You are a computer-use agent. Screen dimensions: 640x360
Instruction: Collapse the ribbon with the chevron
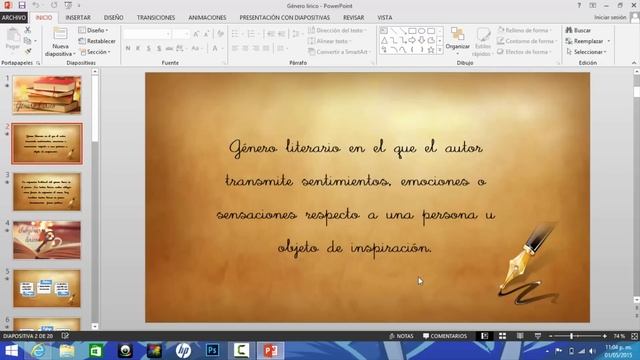[634, 63]
